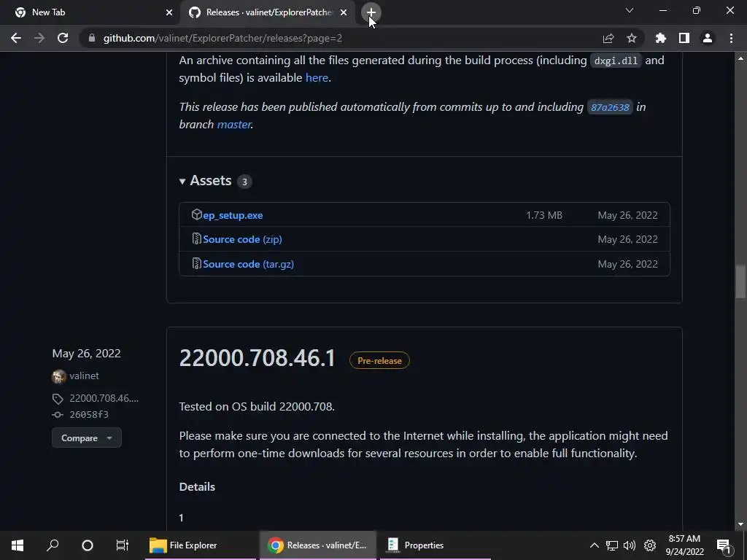Close the ExplorerPatcher Releases tab
This screenshot has width=747, height=560.
(344, 12)
